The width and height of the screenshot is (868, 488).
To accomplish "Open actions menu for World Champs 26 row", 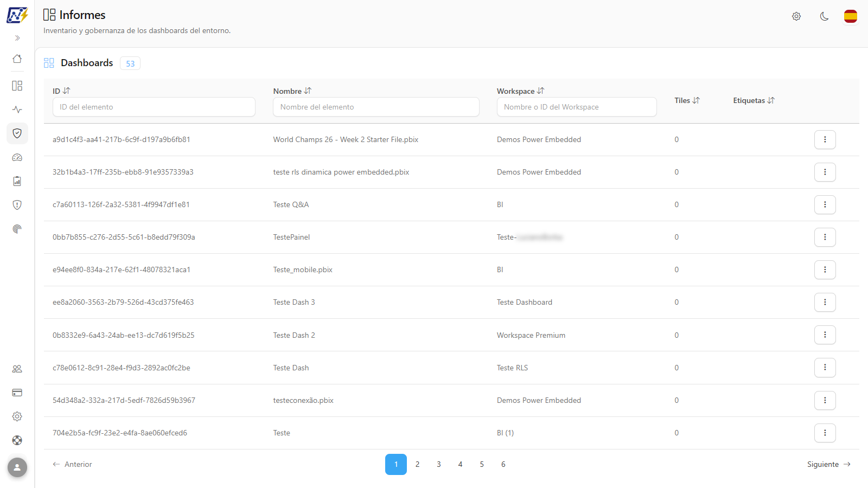I will [x=825, y=139].
